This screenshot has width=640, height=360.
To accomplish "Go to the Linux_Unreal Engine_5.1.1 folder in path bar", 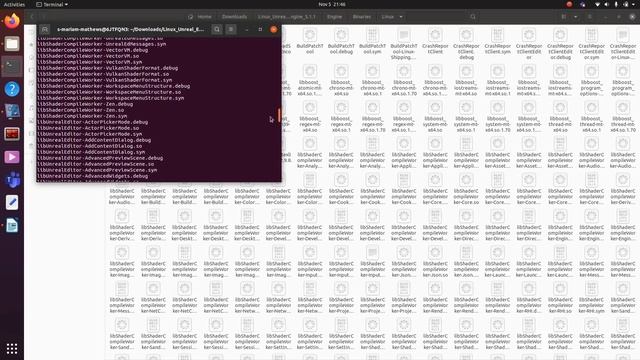I will click(287, 17).
